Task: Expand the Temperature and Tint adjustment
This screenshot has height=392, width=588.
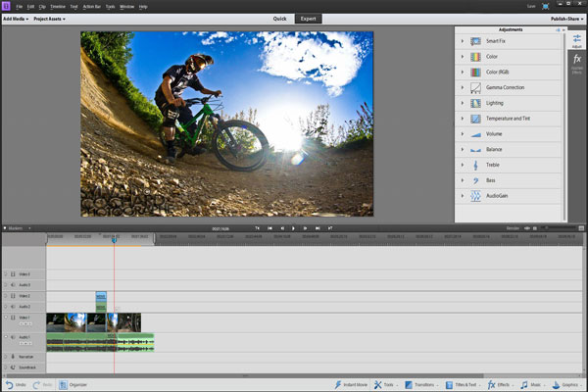Action: (463, 119)
